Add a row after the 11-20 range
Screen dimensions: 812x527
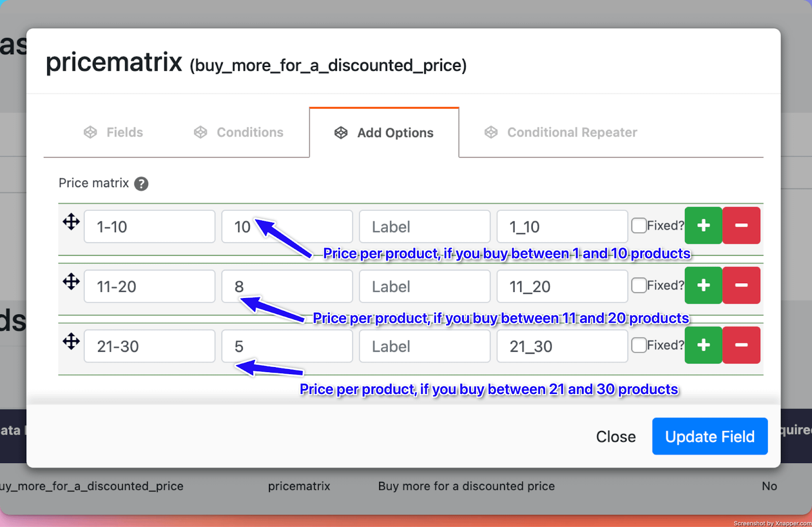[x=703, y=285]
